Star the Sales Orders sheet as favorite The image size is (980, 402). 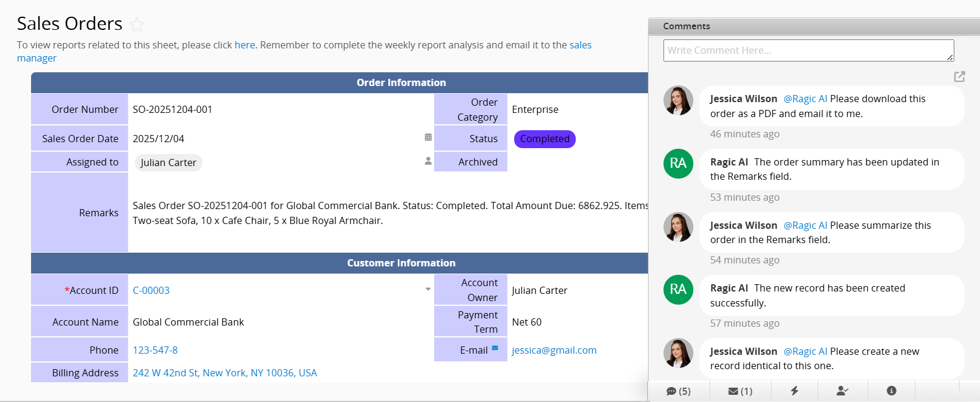(137, 24)
